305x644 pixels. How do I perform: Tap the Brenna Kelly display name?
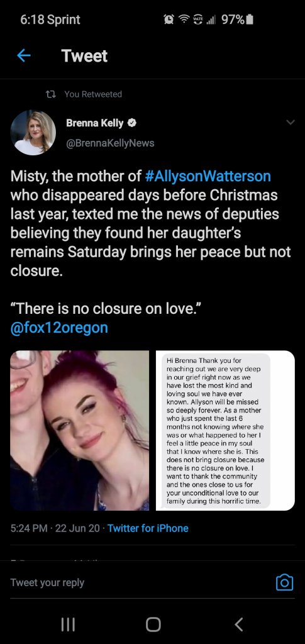click(95, 123)
